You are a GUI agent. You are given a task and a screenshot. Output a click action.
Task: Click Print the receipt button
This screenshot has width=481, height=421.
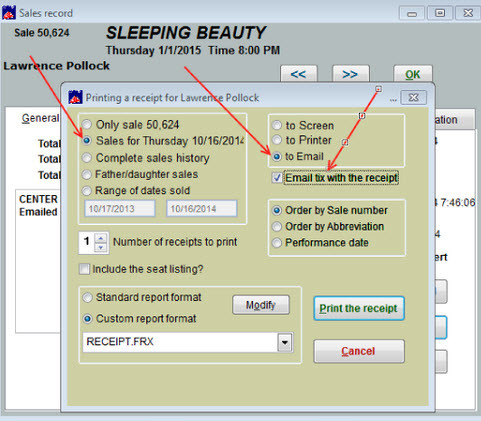(x=359, y=308)
